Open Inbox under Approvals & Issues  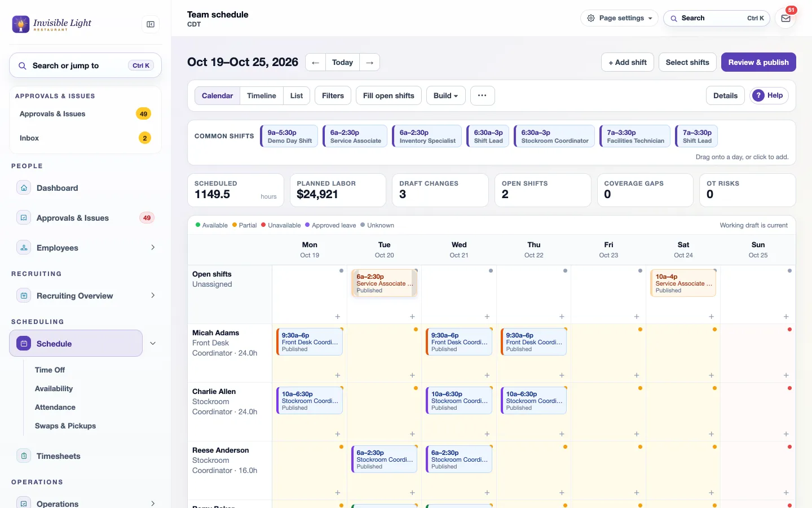(85, 138)
